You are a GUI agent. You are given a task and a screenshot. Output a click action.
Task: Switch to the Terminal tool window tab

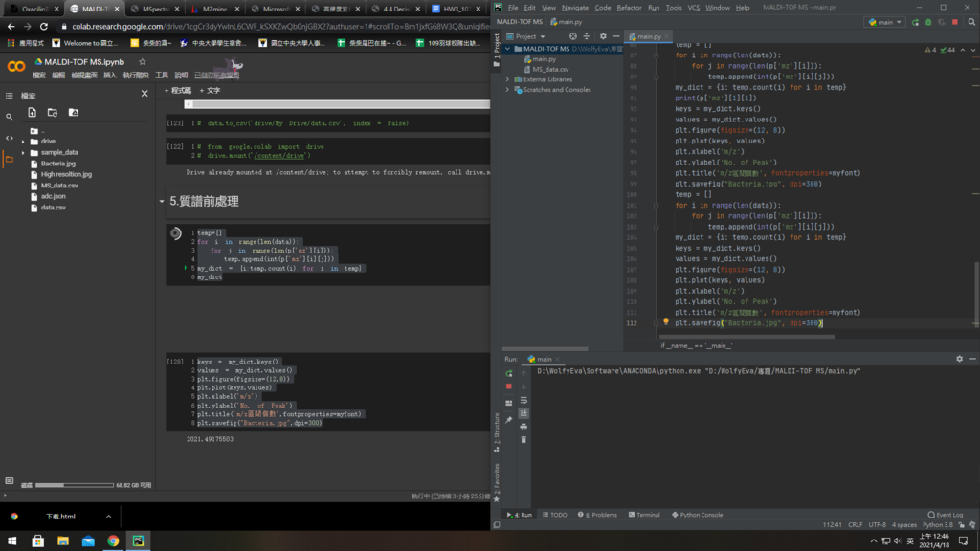644,515
